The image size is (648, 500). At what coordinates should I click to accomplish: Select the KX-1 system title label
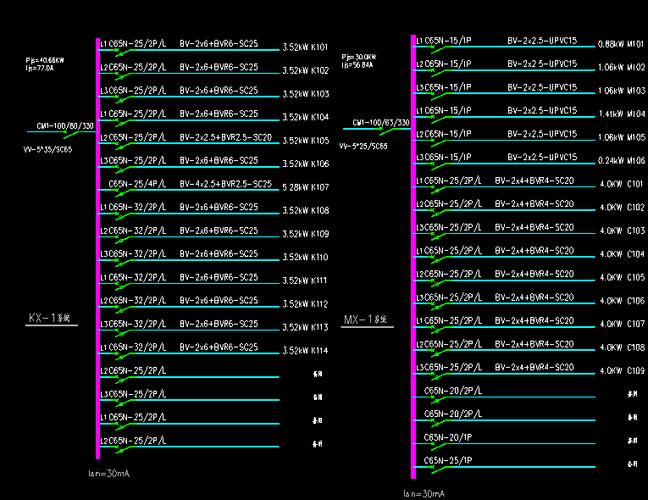point(48,318)
